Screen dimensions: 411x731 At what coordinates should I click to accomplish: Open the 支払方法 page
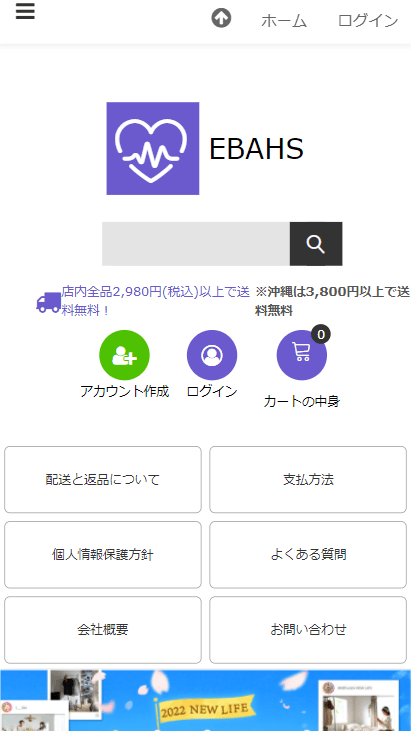pos(308,479)
